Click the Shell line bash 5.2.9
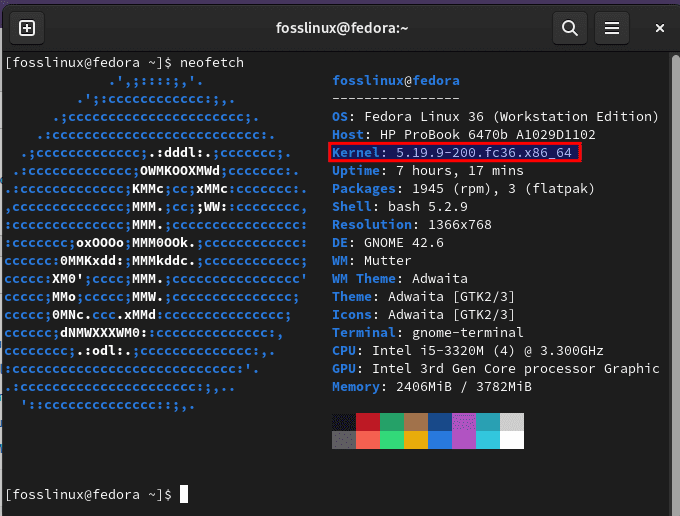The width and height of the screenshot is (680, 516). [400, 207]
